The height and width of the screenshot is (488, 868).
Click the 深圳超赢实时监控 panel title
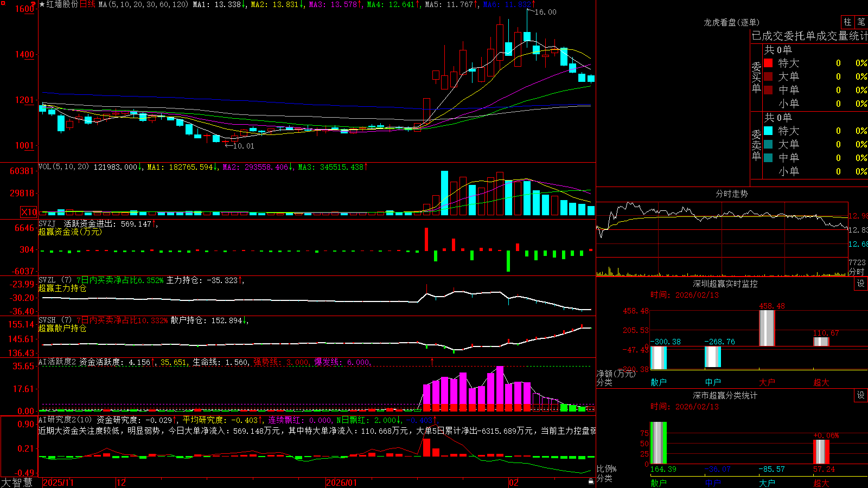tap(725, 284)
